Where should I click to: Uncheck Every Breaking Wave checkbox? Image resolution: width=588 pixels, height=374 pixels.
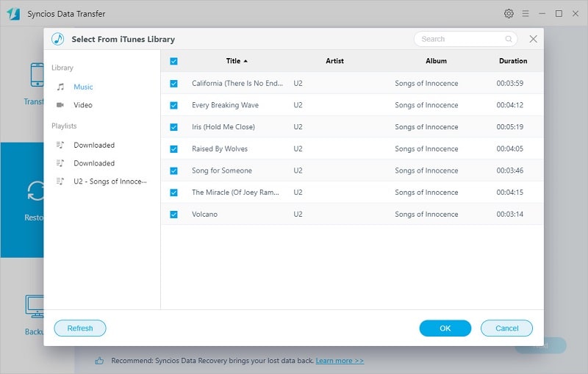[x=173, y=105]
